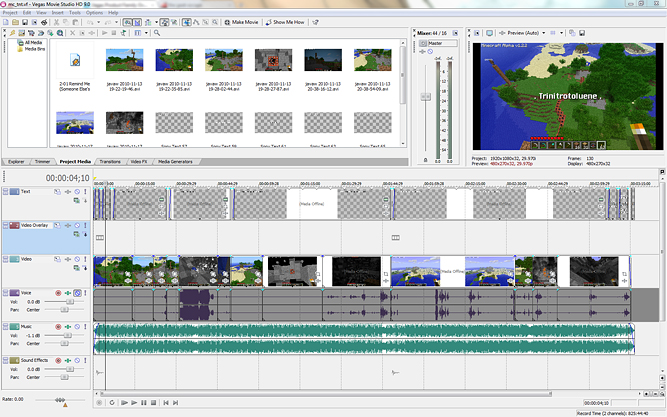Save the project with the floppy disk icon
The height and width of the screenshot is (417, 667).
pyautogui.click(x=25, y=22)
